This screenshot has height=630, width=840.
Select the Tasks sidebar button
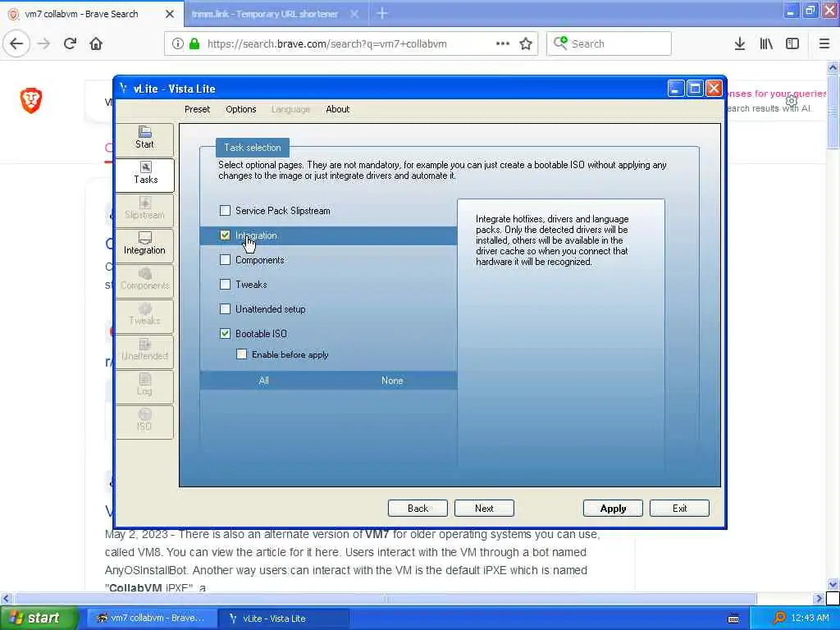(x=144, y=174)
